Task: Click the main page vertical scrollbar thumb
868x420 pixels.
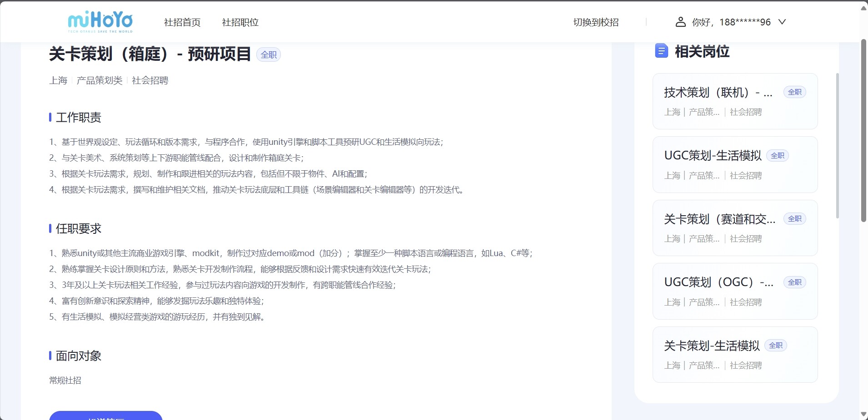Action: [x=863, y=131]
